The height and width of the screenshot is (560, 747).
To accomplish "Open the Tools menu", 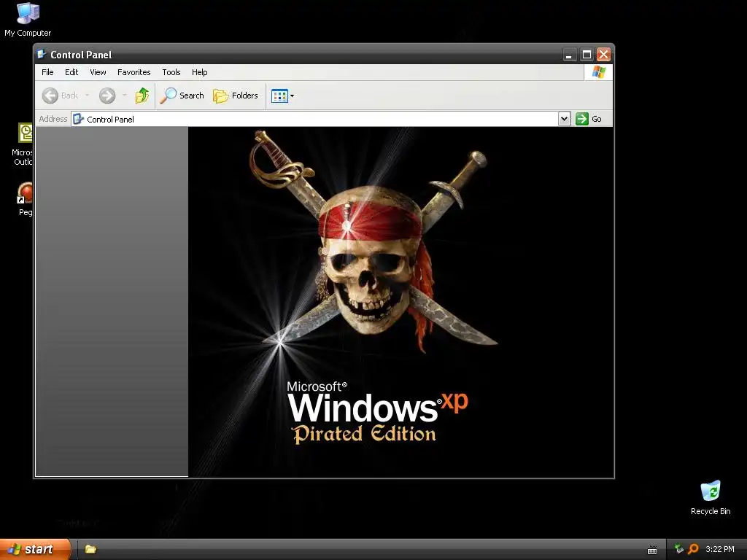I will point(171,72).
